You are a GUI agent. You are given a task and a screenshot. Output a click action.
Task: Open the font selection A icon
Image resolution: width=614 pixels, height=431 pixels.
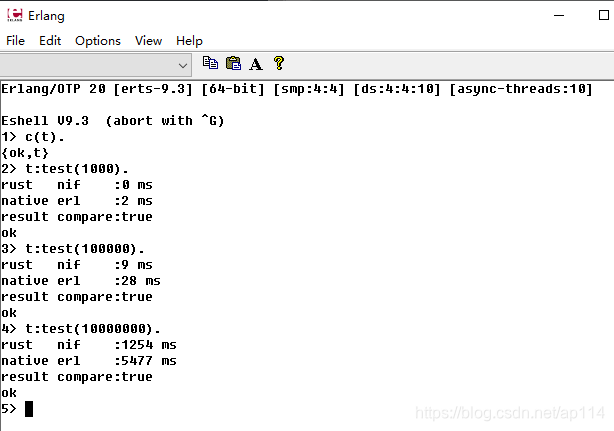pyautogui.click(x=256, y=64)
